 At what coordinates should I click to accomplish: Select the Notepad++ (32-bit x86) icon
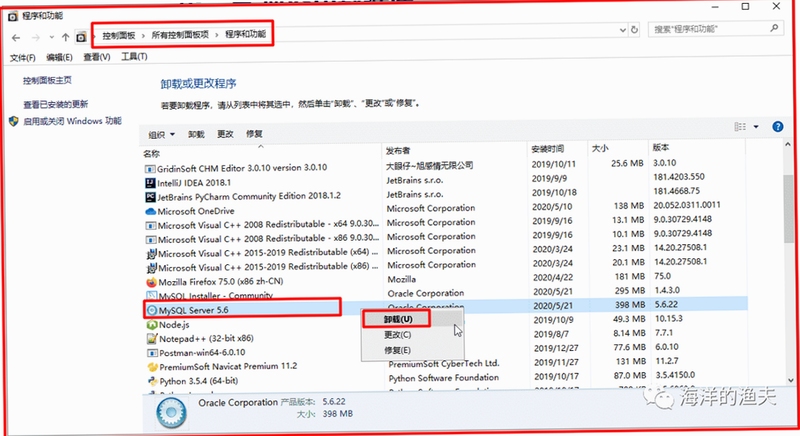tap(152, 339)
